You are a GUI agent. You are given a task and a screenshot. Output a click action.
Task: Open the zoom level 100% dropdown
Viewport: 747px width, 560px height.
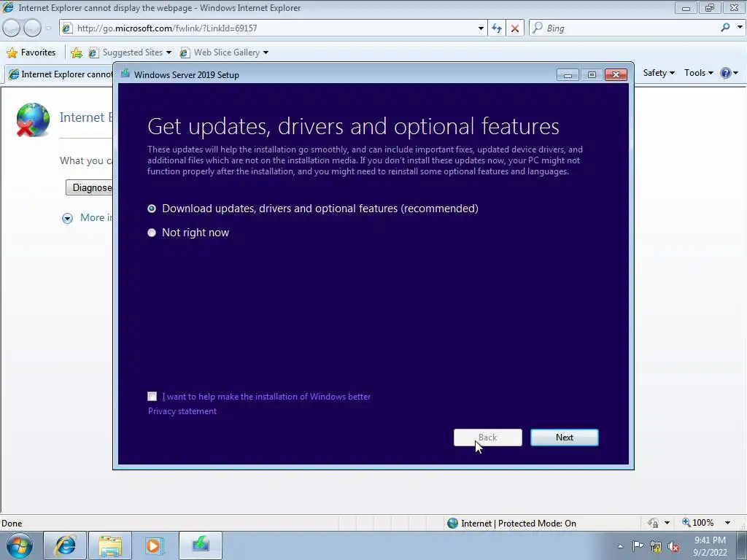[x=727, y=523]
